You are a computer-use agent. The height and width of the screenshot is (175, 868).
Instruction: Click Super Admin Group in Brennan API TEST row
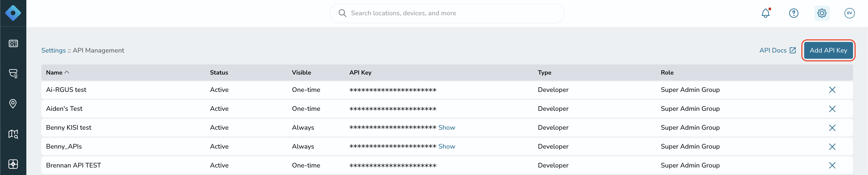point(690,165)
